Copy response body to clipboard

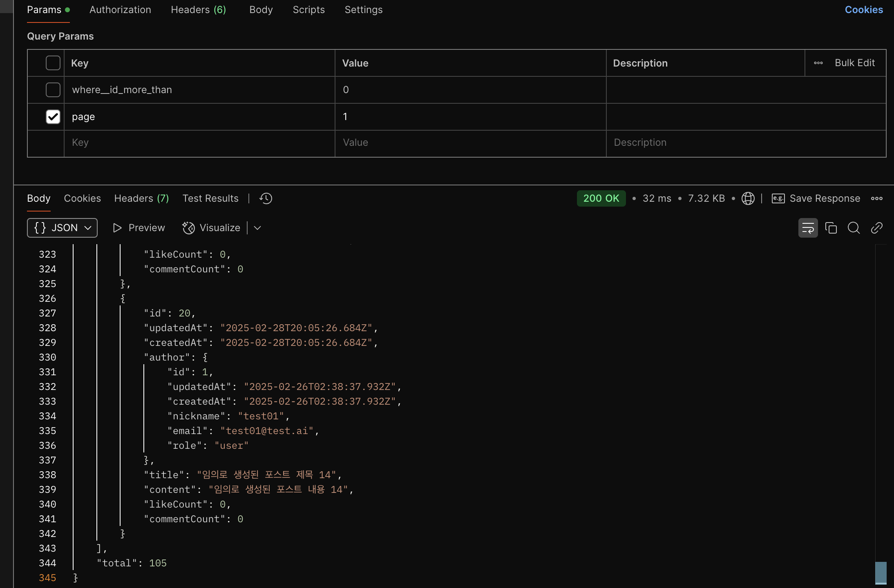(x=831, y=228)
